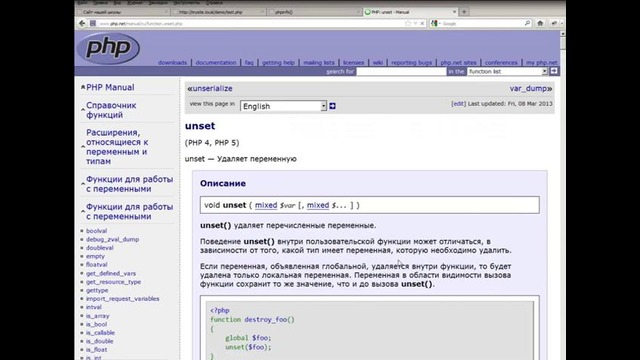The image size is (640, 360).
Task: Open the mailing lists link
Action: (x=319, y=62)
